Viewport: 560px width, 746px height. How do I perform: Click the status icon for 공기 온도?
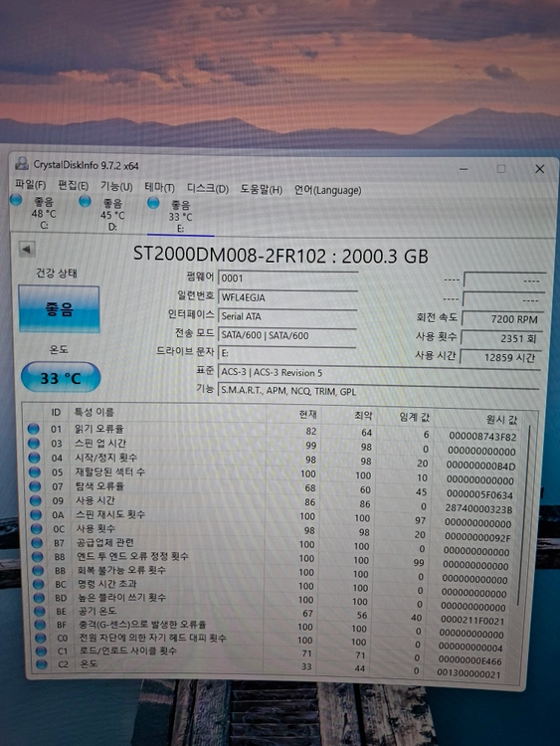pos(40,611)
